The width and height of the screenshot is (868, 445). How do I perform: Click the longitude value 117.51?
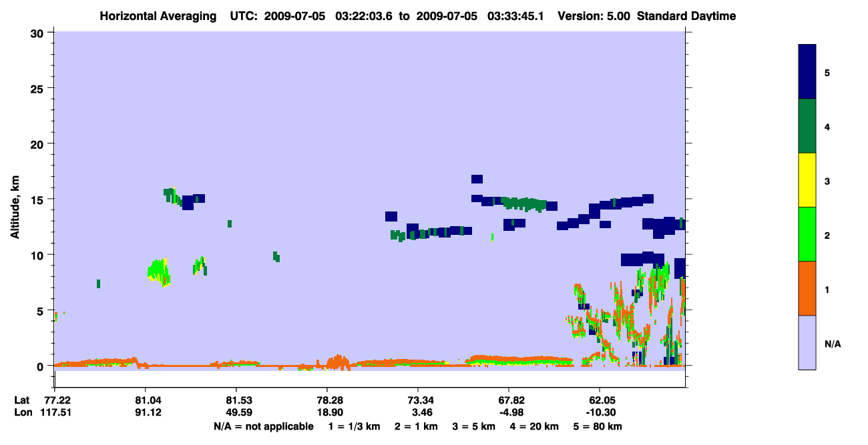(x=55, y=412)
